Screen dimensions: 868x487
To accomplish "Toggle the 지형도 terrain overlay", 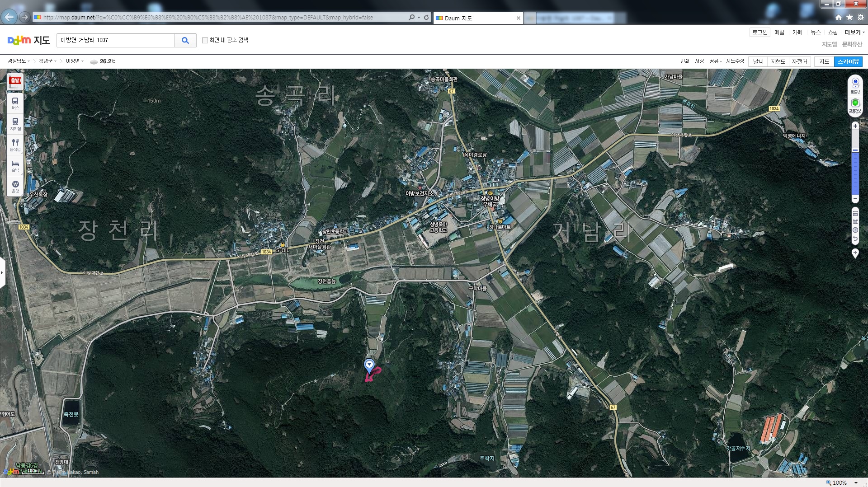I will 778,61.
